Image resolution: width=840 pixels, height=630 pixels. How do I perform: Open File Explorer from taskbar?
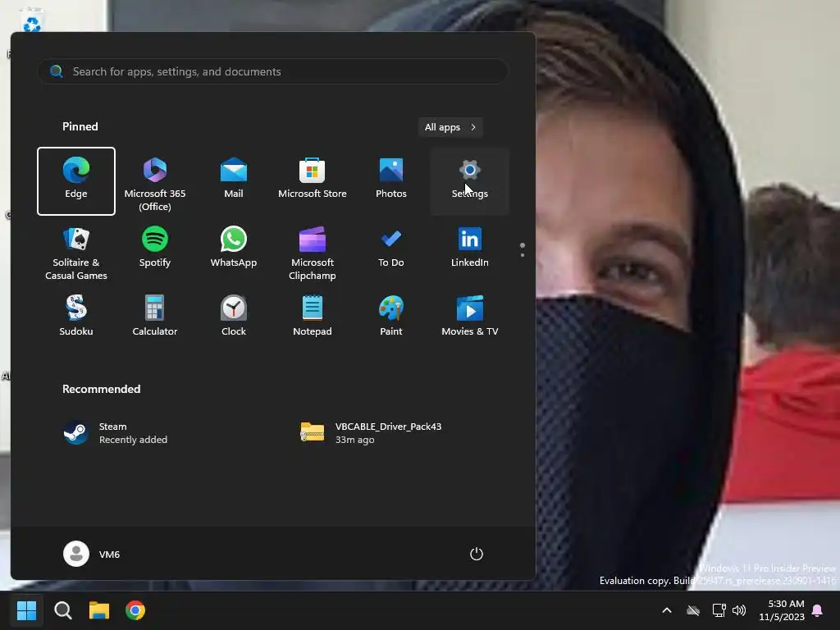pos(99,610)
